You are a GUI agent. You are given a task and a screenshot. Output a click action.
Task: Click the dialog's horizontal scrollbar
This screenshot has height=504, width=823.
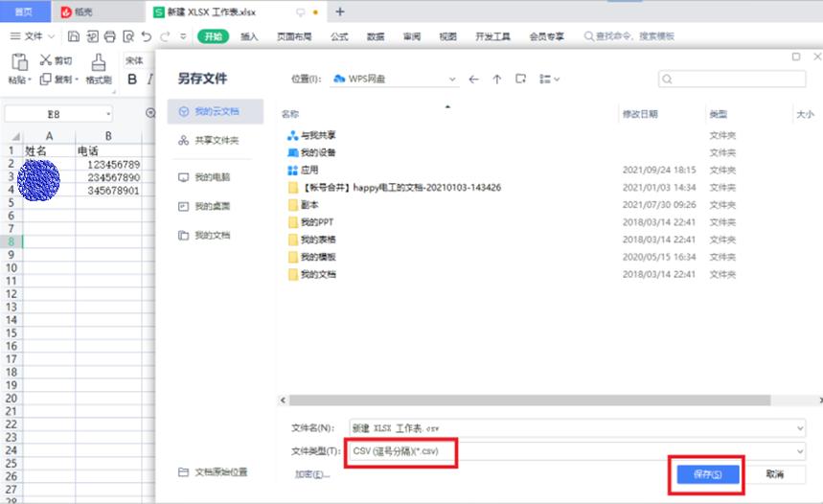(x=530, y=401)
